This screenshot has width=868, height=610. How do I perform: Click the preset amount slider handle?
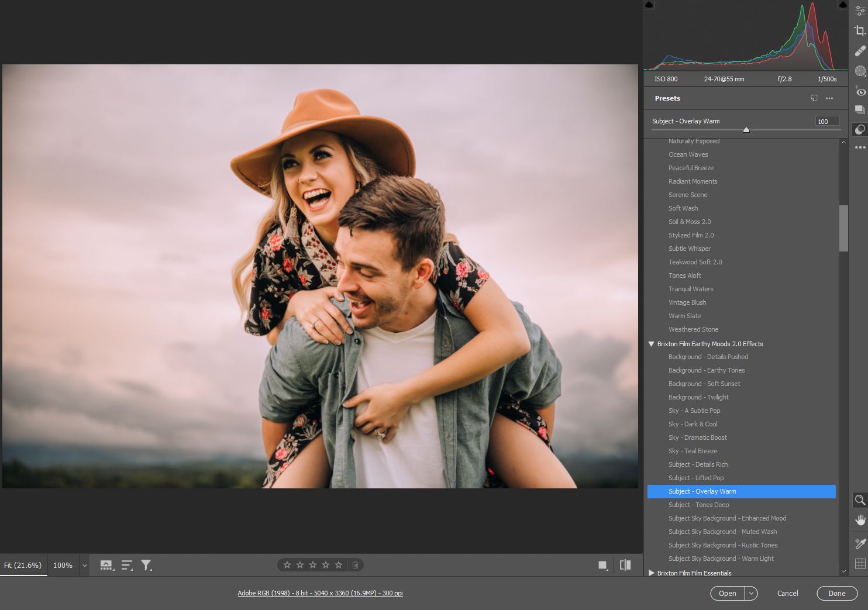click(x=746, y=130)
